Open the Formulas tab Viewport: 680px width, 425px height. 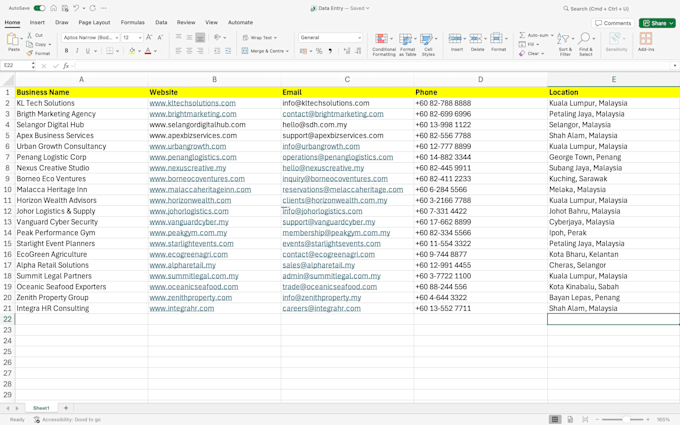point(133,23)
